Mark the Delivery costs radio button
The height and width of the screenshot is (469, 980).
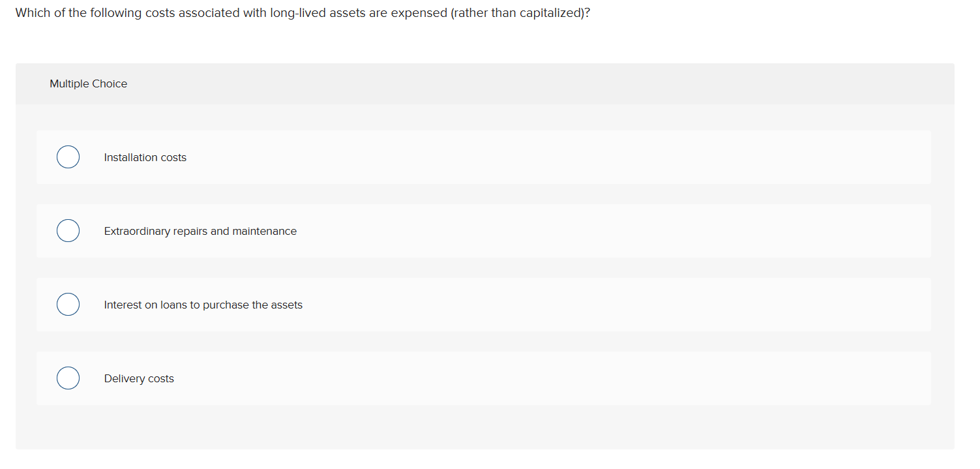68,378
